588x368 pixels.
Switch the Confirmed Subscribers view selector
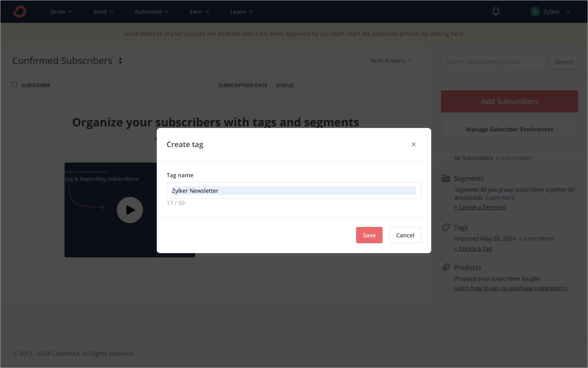[x=120, y=61]
